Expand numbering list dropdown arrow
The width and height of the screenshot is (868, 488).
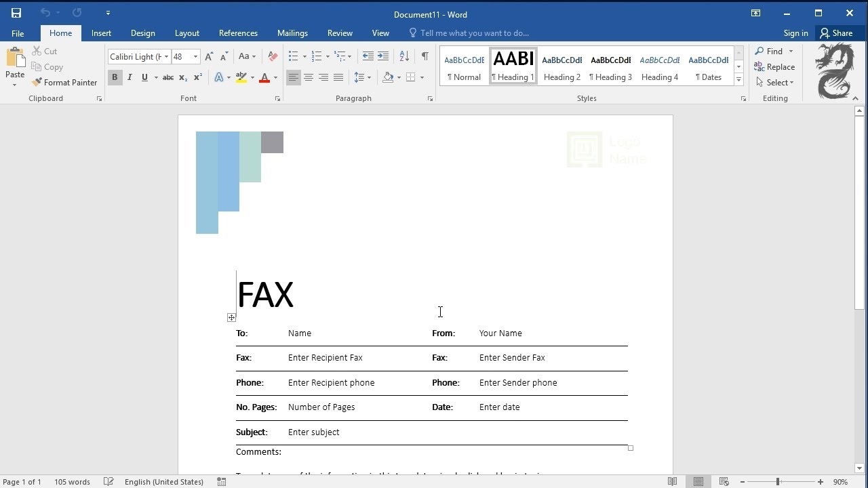click(328, 57)
